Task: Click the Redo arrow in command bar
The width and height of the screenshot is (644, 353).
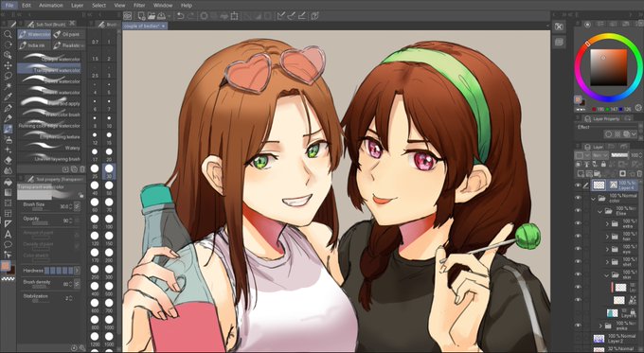Action: [x=191, y=16]
